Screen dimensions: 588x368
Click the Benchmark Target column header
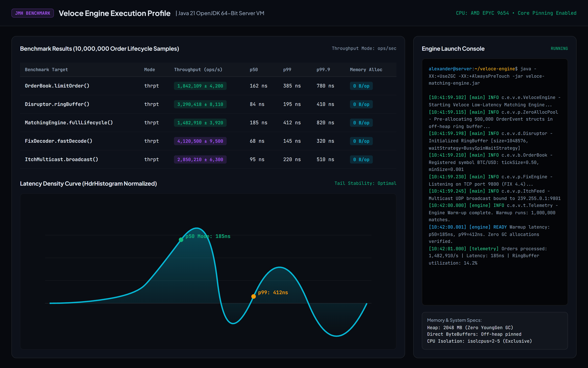pos(46,70)
